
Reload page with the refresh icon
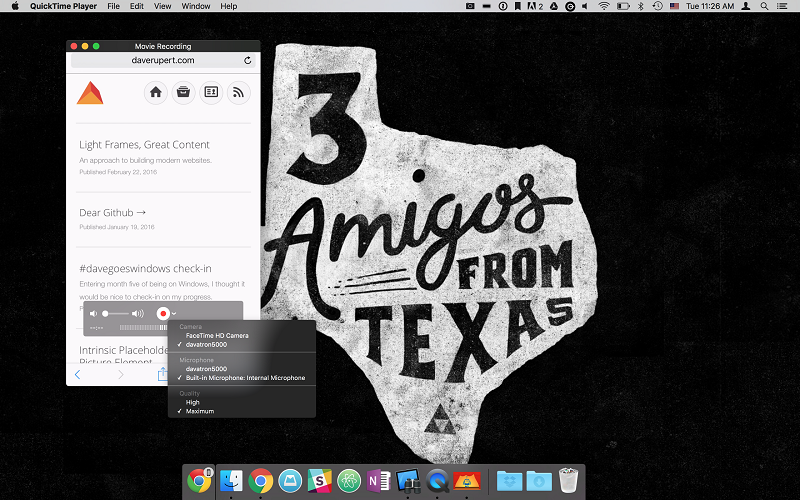(248, 61)
